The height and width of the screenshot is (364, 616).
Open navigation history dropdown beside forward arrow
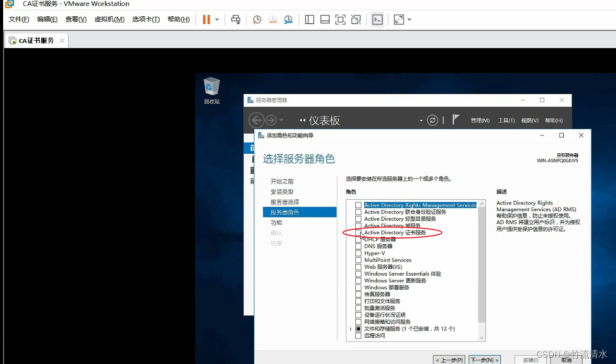pyautogui.click(x=281, y=120)
